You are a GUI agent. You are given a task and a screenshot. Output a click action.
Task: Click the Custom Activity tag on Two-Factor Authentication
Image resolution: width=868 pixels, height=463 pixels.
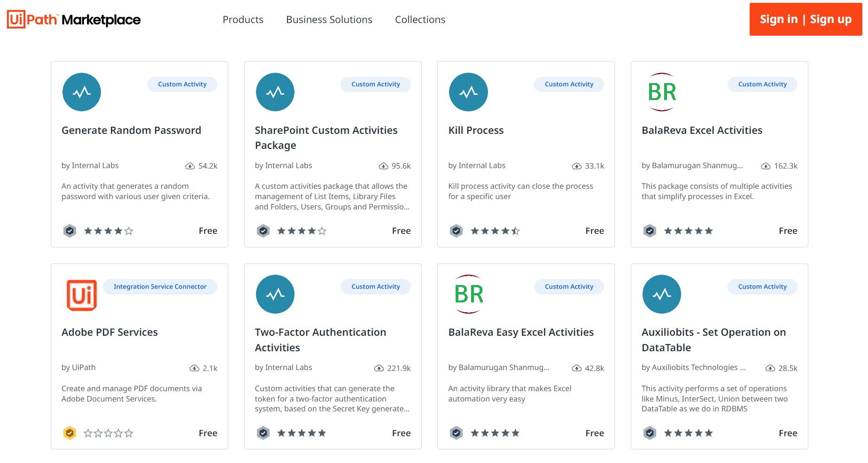click(376, 287)
